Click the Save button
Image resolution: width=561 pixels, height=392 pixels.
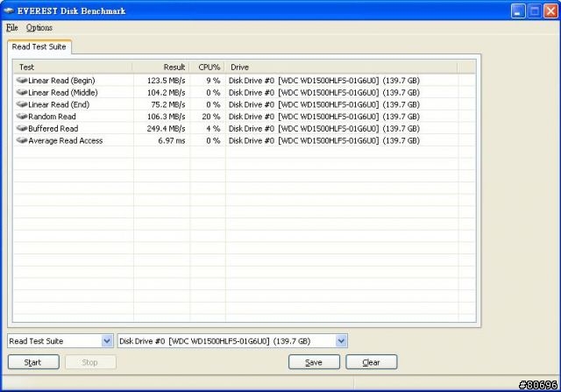(314, 362)
